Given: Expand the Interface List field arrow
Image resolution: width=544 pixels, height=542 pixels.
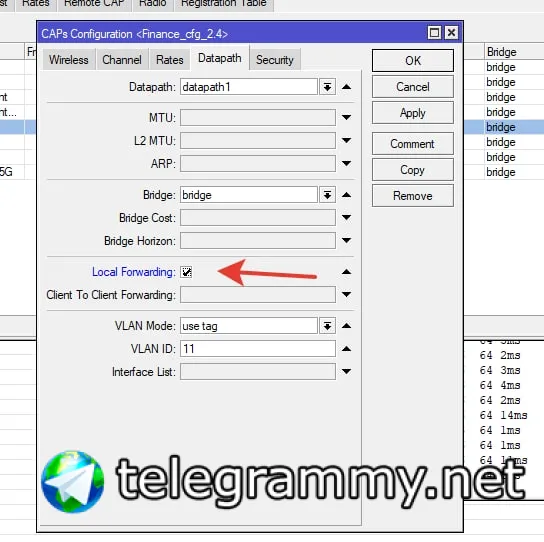Looking at the screenshot, I should coord(346,372).
